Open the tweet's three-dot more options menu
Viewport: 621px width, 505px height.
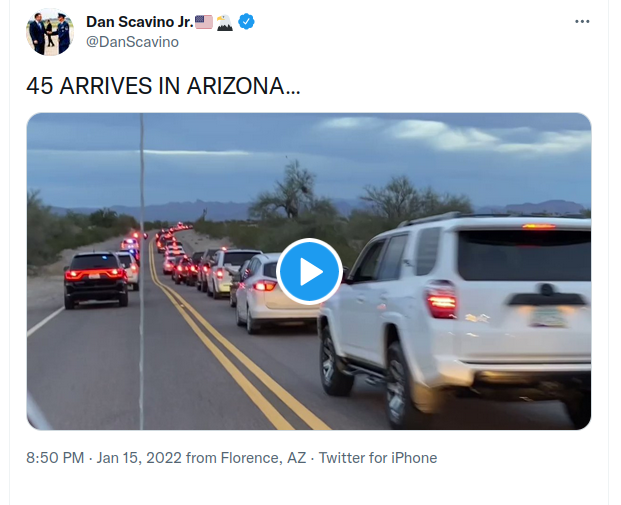click(x=582, y=22)
